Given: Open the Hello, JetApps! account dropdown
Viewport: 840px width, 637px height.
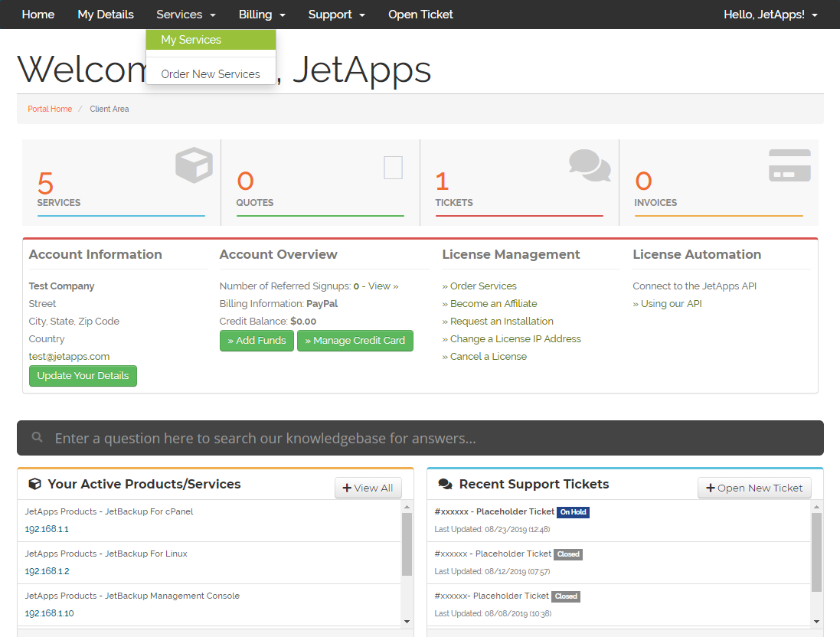Looking at the screenshot, I should point(770,15).
